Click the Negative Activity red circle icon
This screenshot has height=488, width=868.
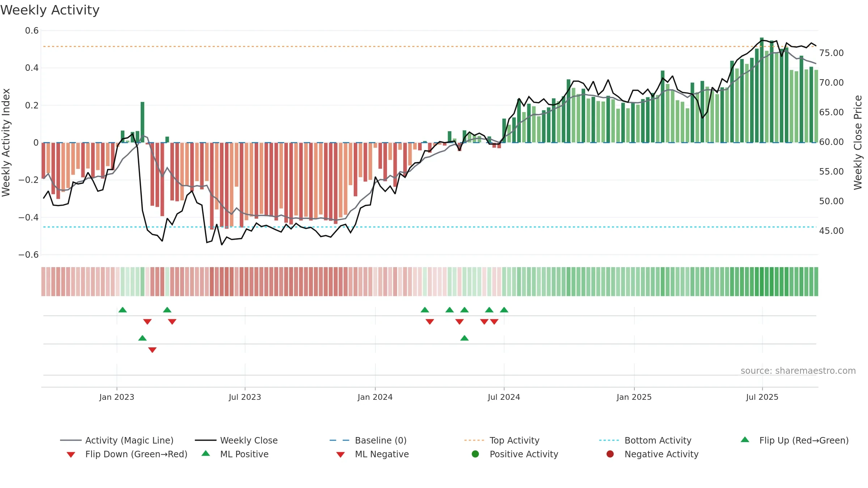pos(610,454)
